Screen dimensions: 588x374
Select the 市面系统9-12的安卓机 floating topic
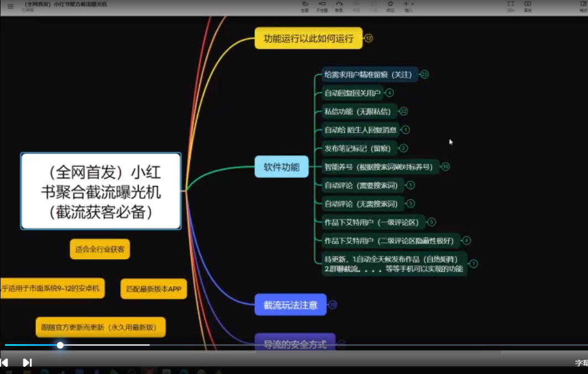tap(53, 288)
